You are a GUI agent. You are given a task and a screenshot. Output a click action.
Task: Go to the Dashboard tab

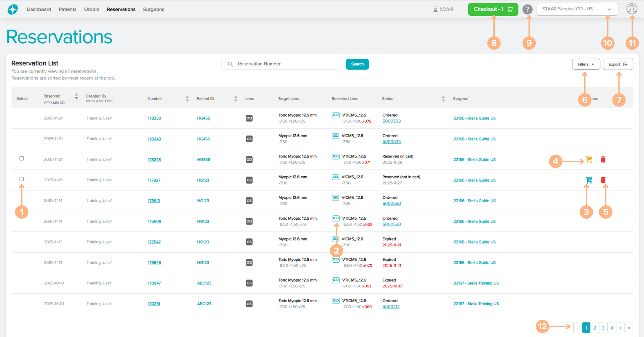point(39,9)
